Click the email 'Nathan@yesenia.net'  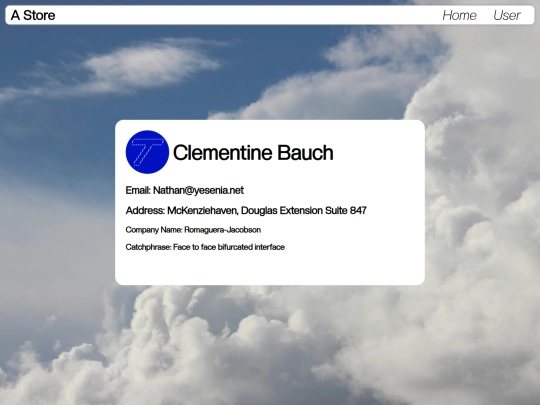click(198, 190)
